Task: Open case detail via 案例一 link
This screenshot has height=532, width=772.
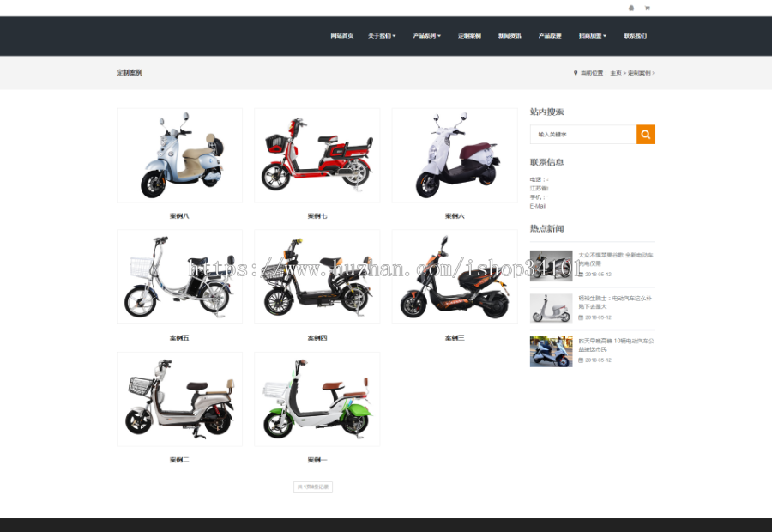Action: tap(317, 459)
